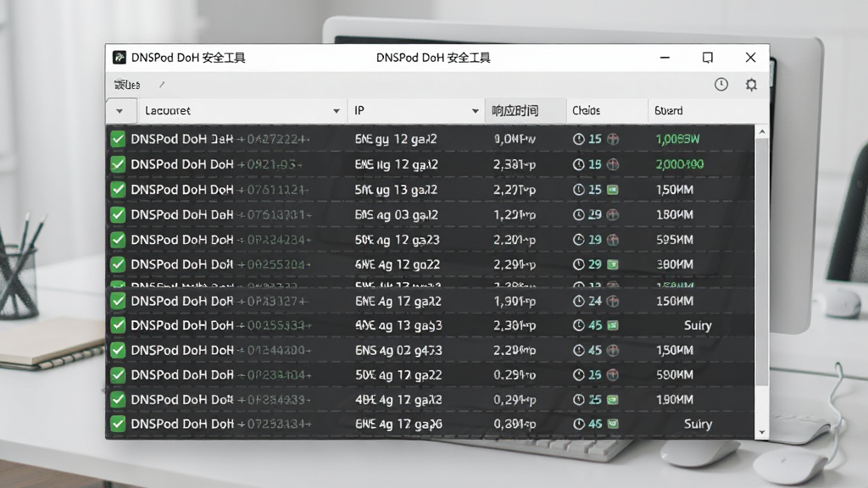Screen dimensions: 868x488
Task: Click the green card icon in the 2,301 response row
Action: click(x=613, y=325)
